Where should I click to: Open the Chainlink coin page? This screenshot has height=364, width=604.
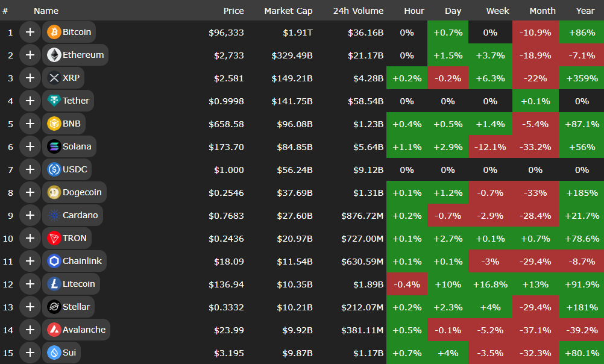82,261
